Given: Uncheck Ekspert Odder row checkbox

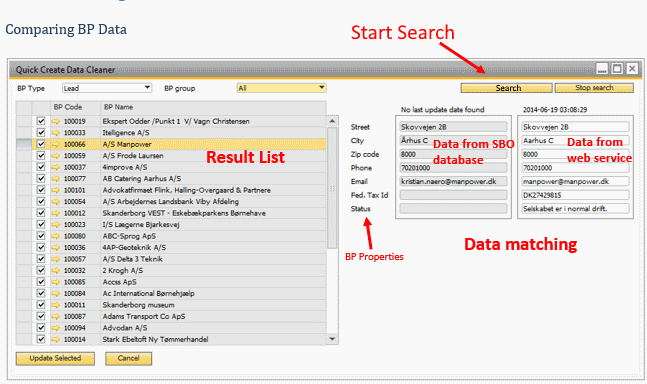Looking at the screenshot, I should tap(41, 121).
